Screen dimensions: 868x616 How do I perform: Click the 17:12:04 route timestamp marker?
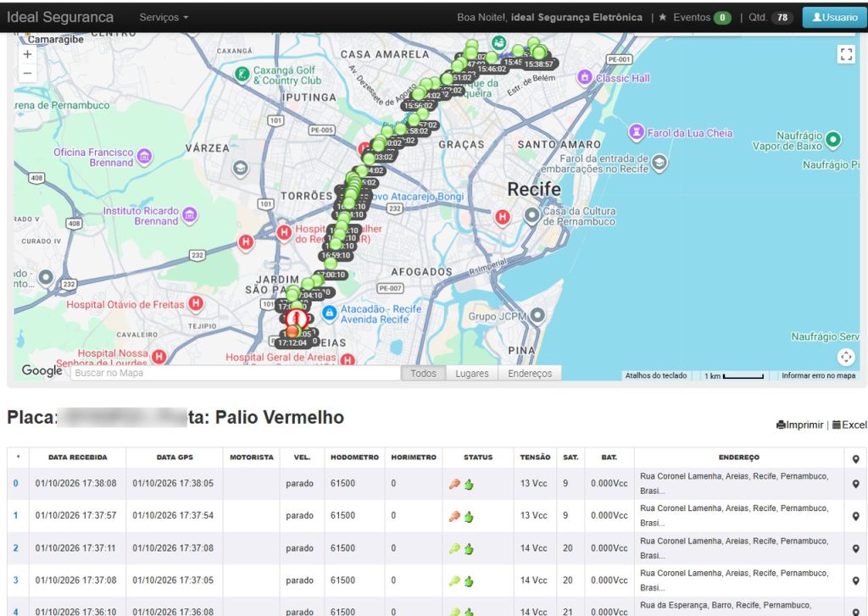click(x=292, y=342)
